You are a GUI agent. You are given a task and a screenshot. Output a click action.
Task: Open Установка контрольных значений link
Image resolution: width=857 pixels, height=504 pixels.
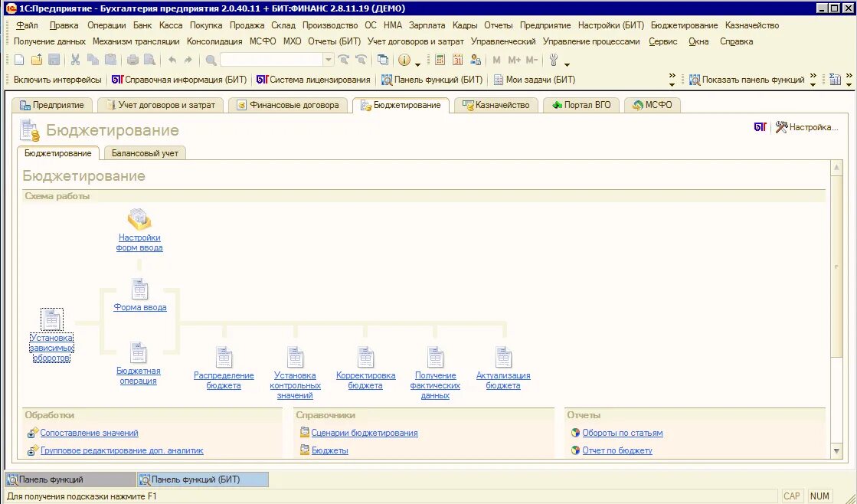(x=295, y=385)
